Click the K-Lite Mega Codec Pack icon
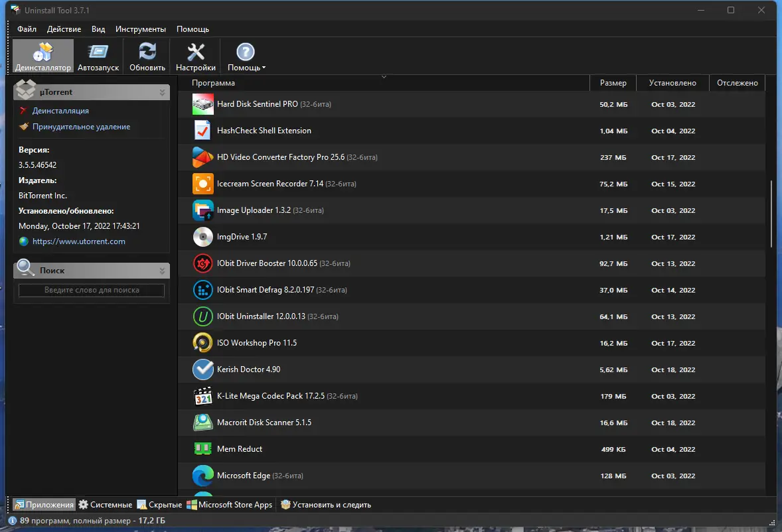The width and height of the screenshot is (782, 532). [203, 396]
